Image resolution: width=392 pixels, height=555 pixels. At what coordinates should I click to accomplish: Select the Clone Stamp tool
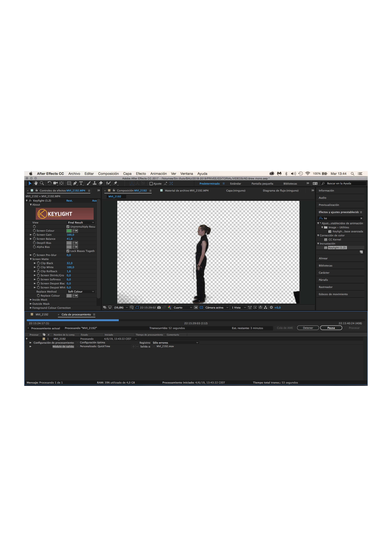(x=95, y=183)
